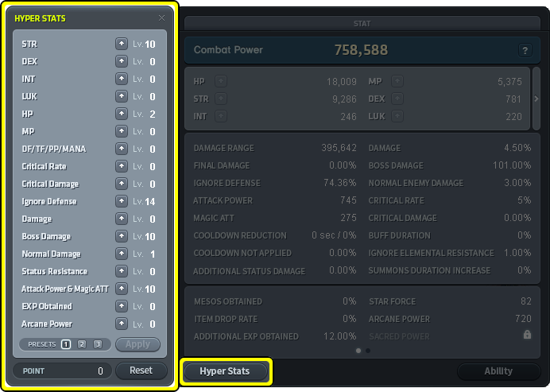Screen dimensions: 550x392
Task: Raise the Critical Damage hyper stat
Action: (x=121, y=184)
